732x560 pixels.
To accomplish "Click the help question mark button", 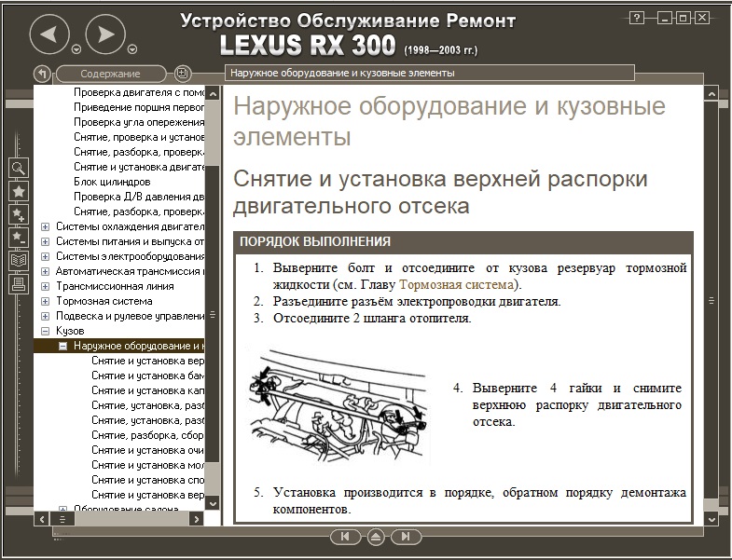I will (x=637, y=19).
